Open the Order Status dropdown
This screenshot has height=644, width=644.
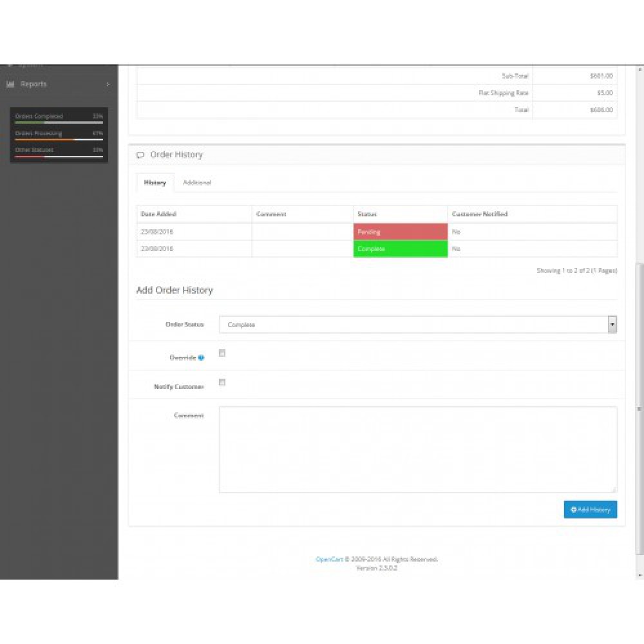tap(419, 325)
